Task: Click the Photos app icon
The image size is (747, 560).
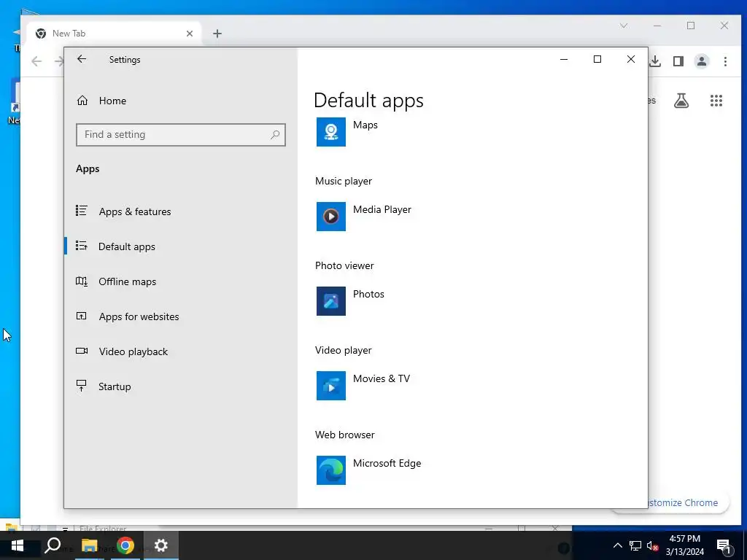Action: 331,301
